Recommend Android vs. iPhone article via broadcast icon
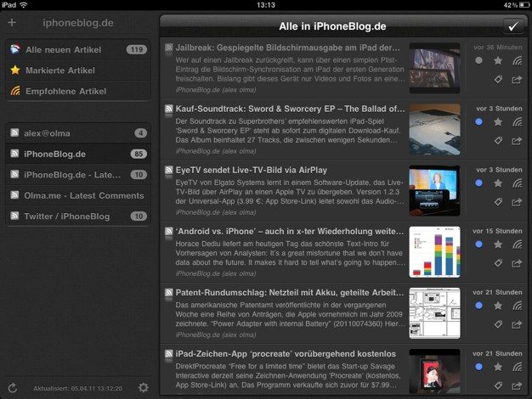 [x=518, y=244]
